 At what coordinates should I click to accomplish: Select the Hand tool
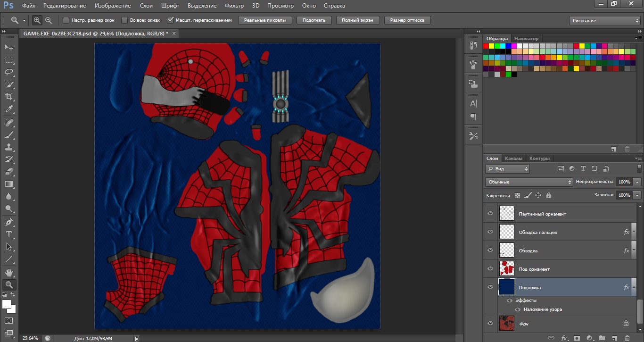click(x=9, y=272)
